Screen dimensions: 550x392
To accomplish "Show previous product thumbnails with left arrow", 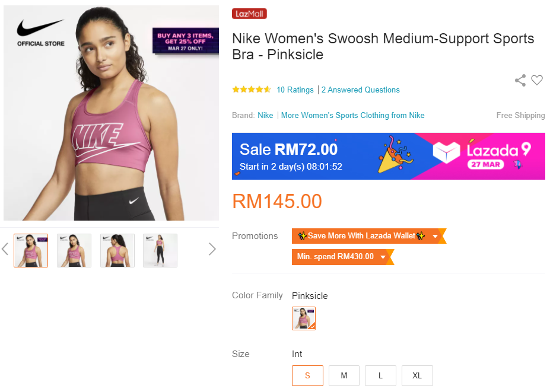I will [5, 249].
